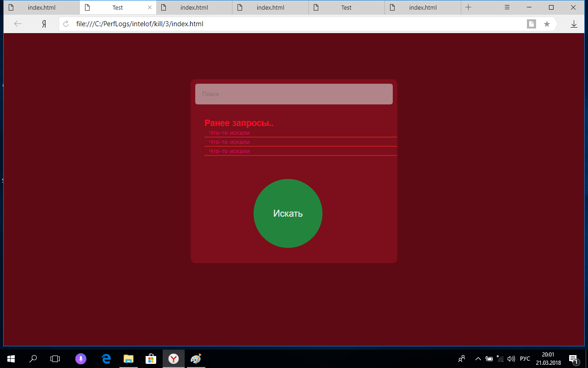Go back with the arrow icon
This screenshot has width=588, height=368.
pyautogui.click(x=18, y=24)
